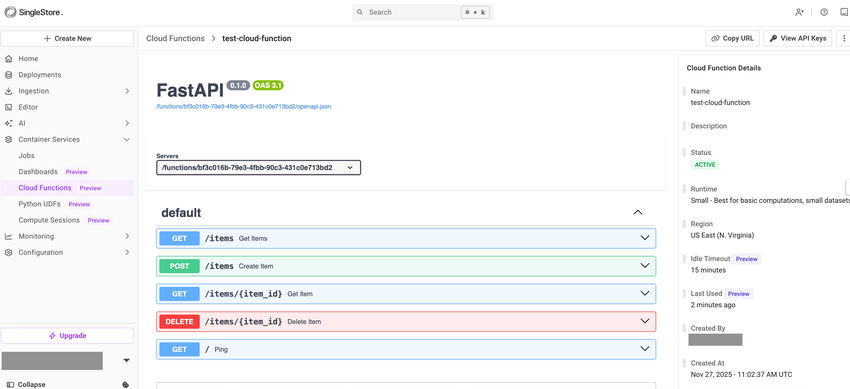Open the three-dot more options menu
This screenshot has height=389, width=850.
pos(843,38)
